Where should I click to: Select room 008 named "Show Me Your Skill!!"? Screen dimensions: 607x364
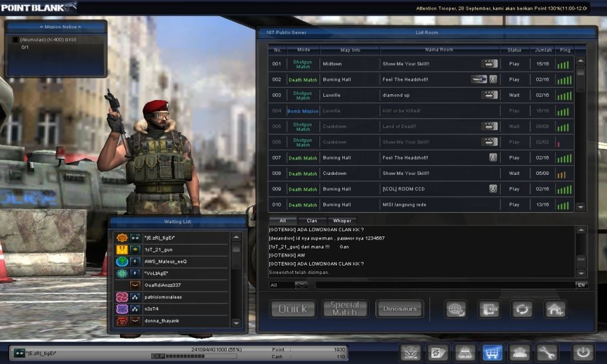pos(406,173)
